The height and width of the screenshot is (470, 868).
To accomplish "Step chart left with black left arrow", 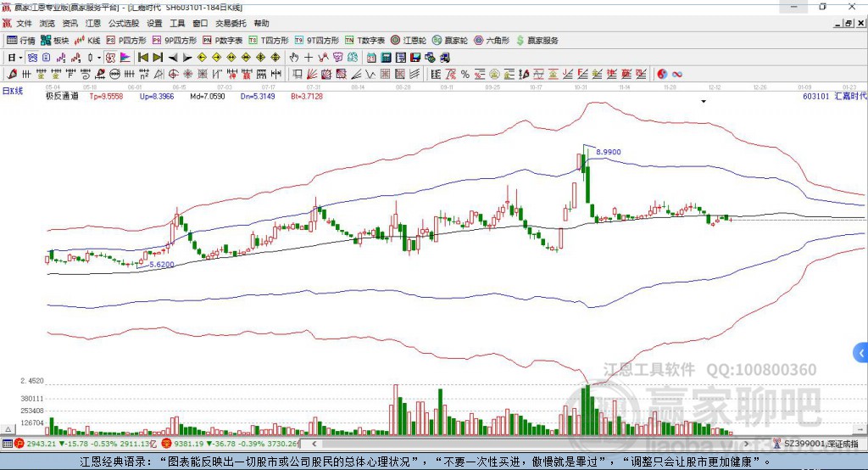I will click(x=173, y=58).
